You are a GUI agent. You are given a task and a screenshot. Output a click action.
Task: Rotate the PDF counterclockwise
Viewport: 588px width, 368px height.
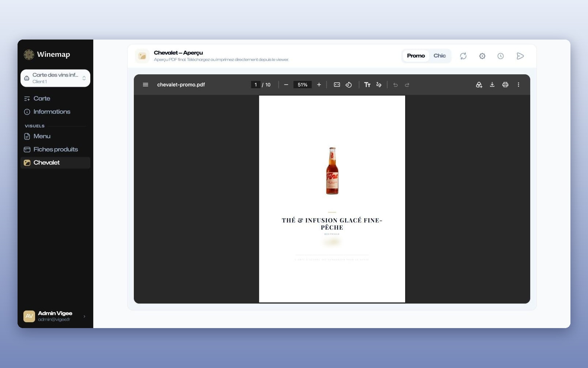pyautogui.click(x=348, y=85)
